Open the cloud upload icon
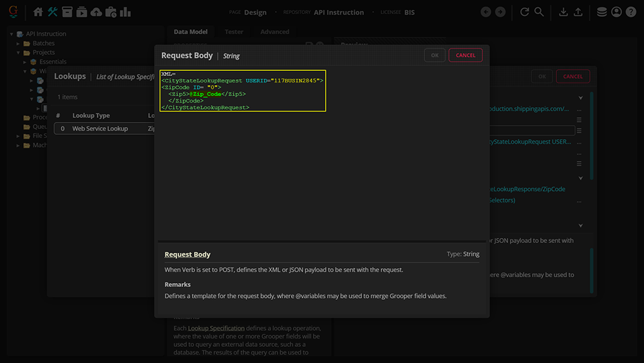The width and height of the screenshot is (644, 363). pos(96,12)
